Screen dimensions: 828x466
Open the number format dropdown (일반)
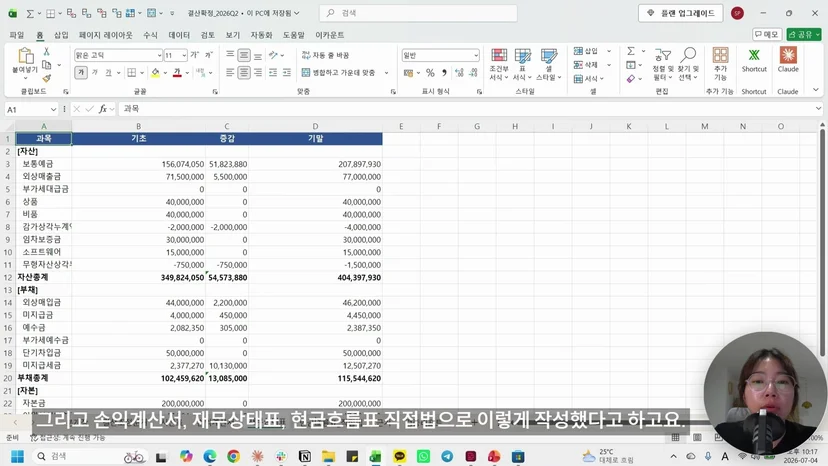pyautogui.click(x=476, y=55)
